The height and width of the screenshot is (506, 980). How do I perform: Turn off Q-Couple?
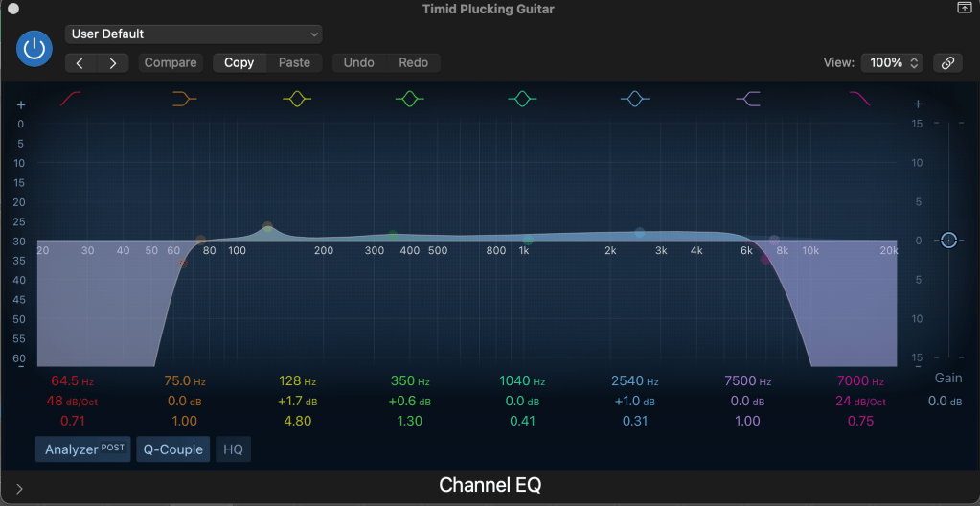[173, 449]
